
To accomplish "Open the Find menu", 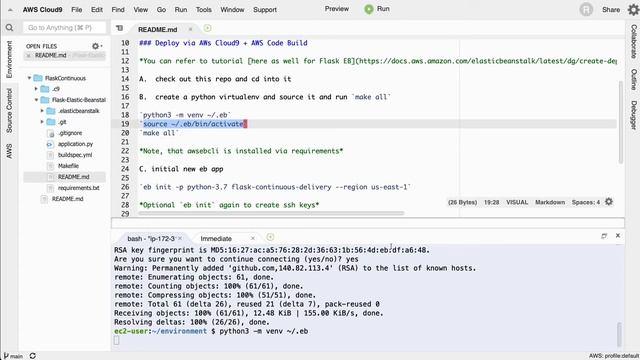I will tap(118, 9).
